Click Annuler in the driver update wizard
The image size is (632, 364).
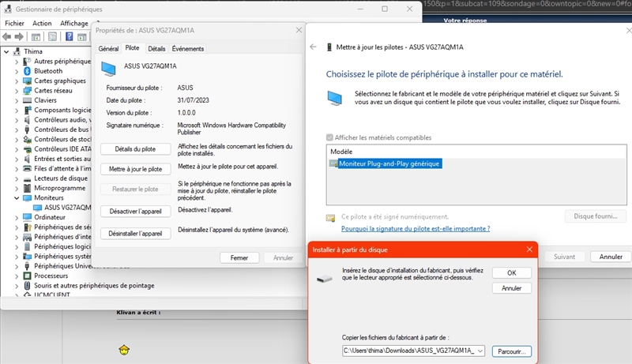pos(611,257)
